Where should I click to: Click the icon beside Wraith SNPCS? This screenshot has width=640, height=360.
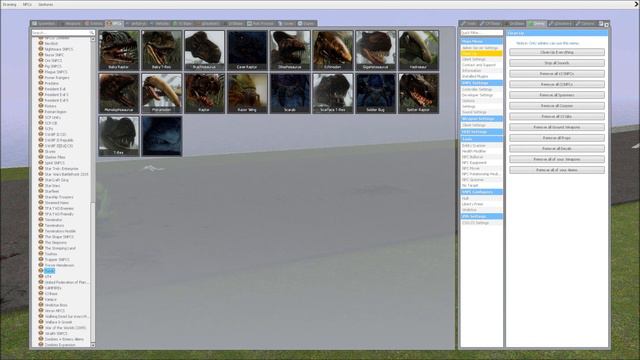(x=41, y=333)
